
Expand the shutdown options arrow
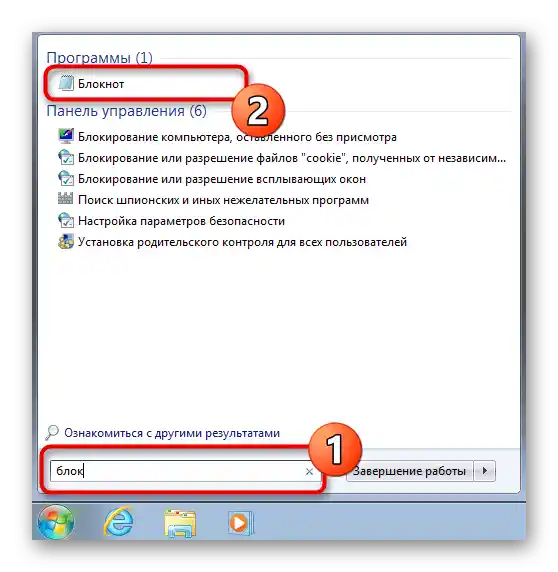tap(485, 471)
